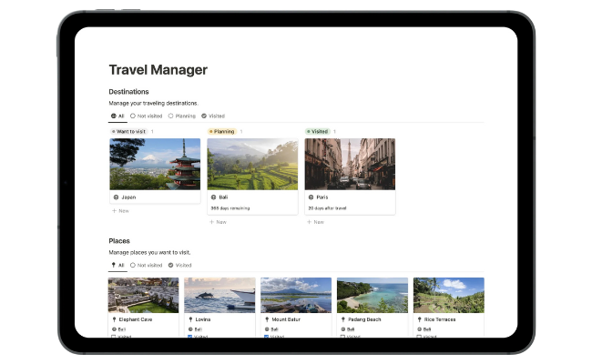Click the Lovina title
Screen dimensions: 592x364
(x=203, y=319)
